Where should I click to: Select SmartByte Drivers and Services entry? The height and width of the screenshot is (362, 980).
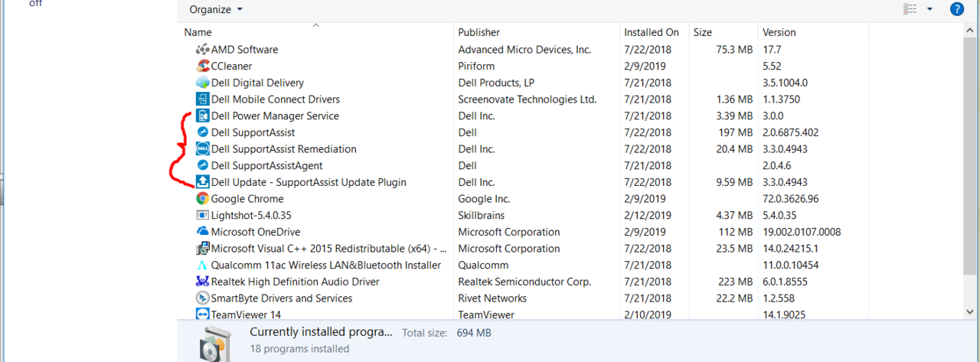tap(282, 298)
